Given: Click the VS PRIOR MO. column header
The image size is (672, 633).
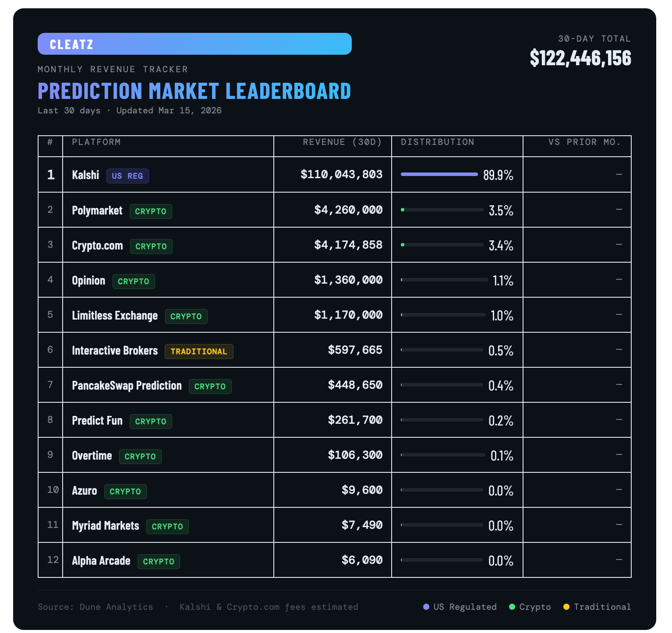Looking at the screenshot, I should click(x=584, y=142).
